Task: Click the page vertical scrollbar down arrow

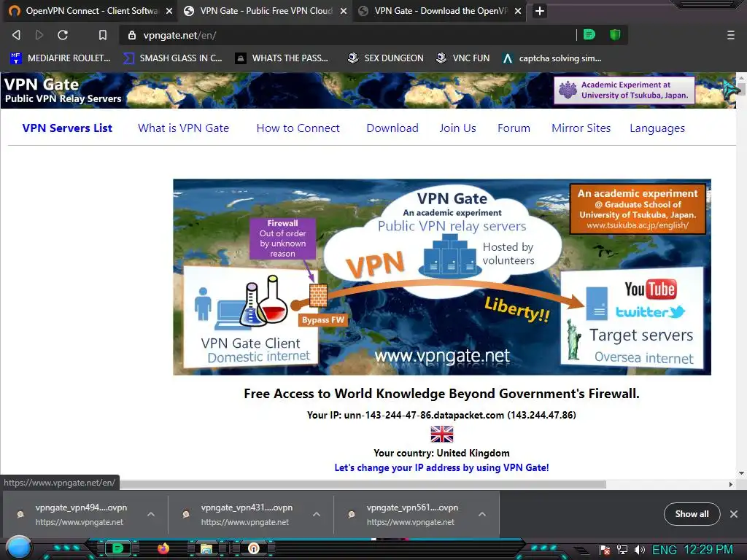Action: [741, 473]
